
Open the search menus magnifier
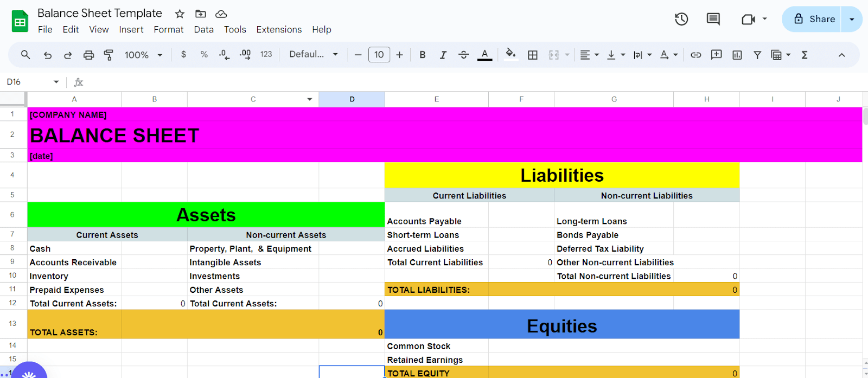(x=25, y=54)
